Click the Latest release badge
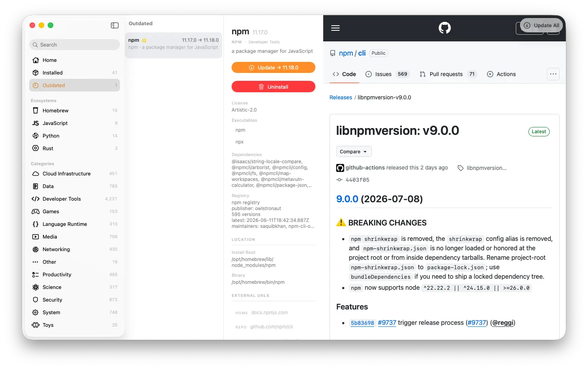This screenshot has width=588, height=369. point(539,132)
